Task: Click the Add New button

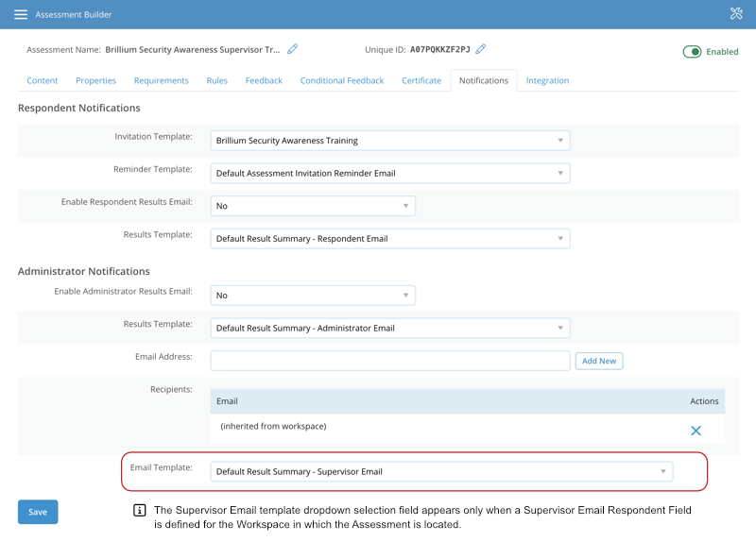Action: point(599,361)
